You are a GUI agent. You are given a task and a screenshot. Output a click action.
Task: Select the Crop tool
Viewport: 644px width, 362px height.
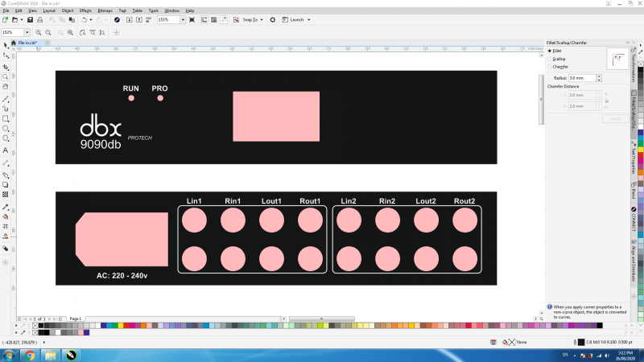click(x=6, y=67)
